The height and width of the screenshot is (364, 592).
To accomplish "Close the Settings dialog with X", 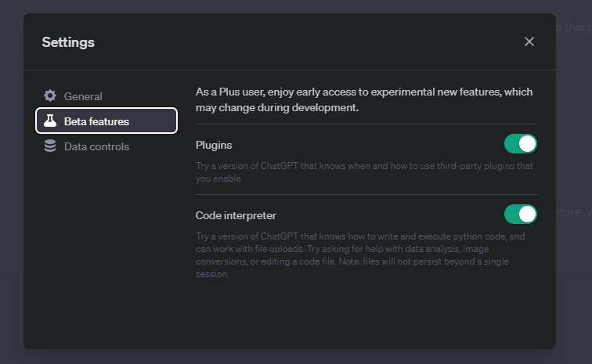I will pos(529,41).
